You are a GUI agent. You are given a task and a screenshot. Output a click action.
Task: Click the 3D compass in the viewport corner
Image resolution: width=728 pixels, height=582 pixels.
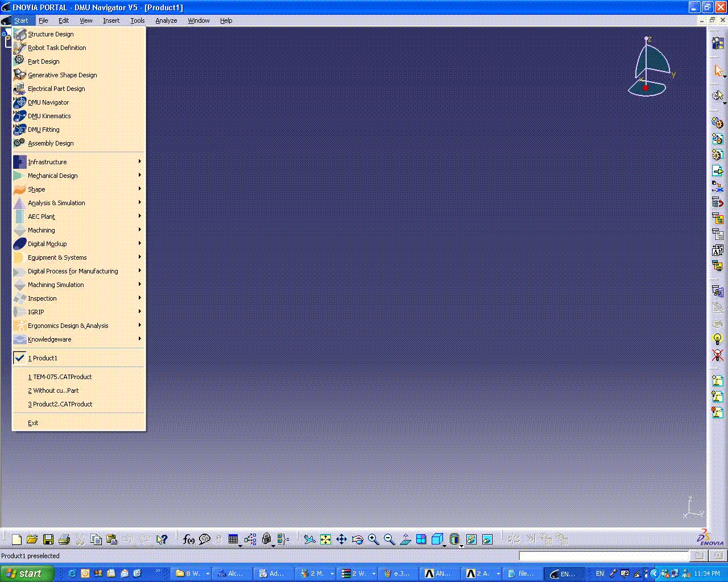[x=651, y=67]
